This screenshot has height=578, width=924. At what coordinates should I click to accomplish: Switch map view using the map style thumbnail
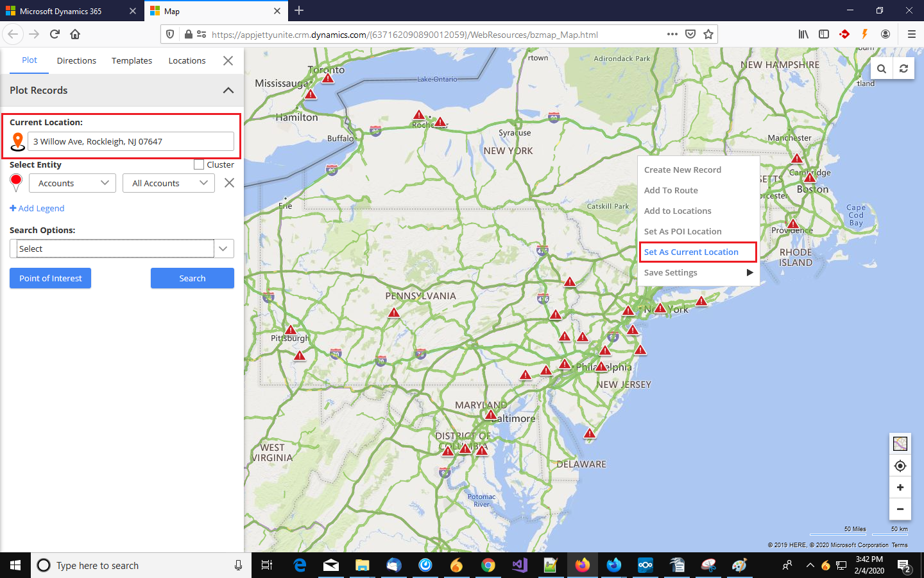(900, 443)
